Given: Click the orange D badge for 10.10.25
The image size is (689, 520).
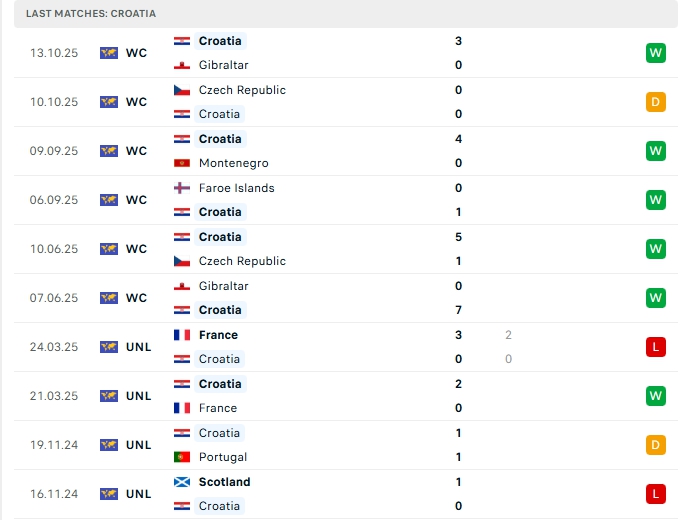Looking at the screenshot, I should point(656,102).
